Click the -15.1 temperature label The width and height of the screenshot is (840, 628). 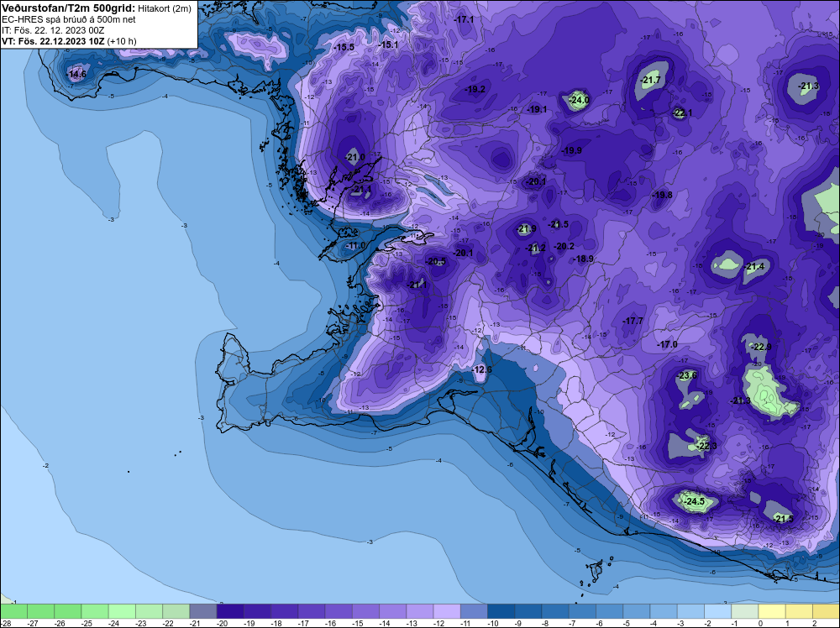[388, 44]
